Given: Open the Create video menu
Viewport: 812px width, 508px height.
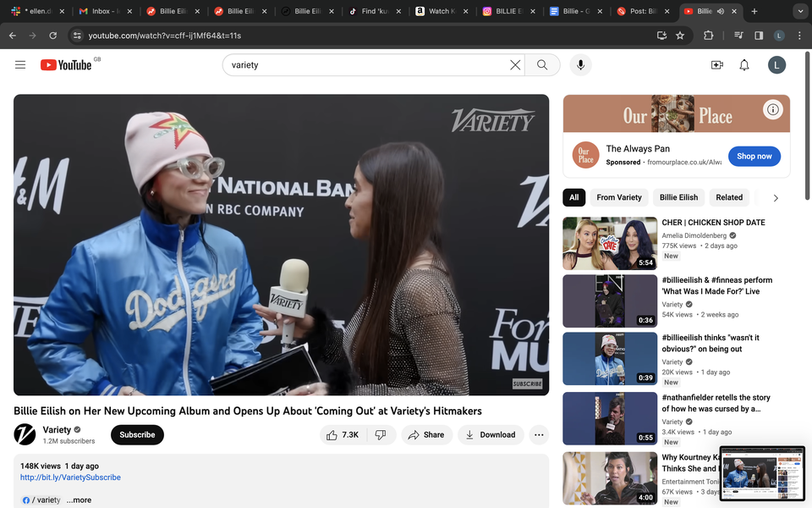Looking at the screenshot, I should 716,65.
